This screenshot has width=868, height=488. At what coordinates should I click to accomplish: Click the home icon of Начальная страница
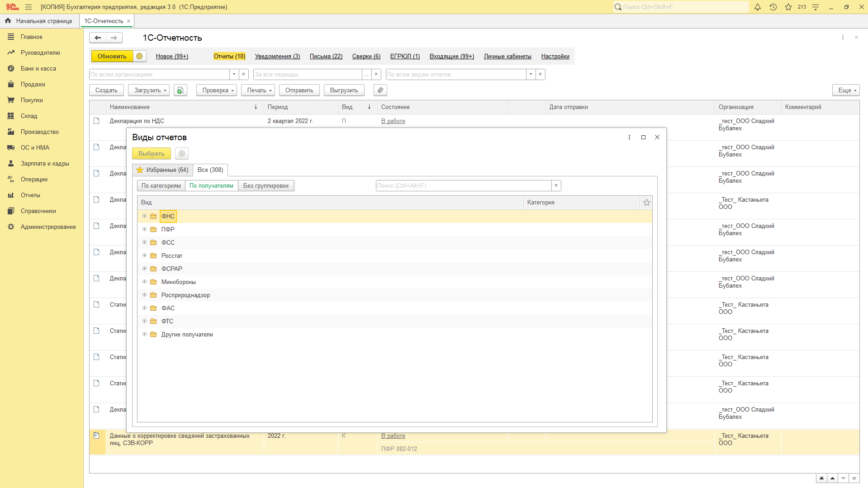click(8, 21)
